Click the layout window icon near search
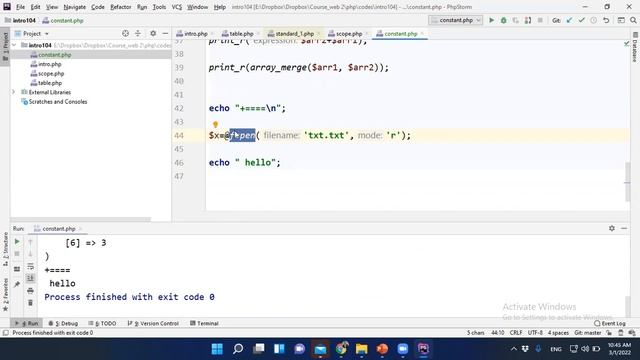Image resolution: width=640 pixels, height=360 pixels. pos(621,20)
